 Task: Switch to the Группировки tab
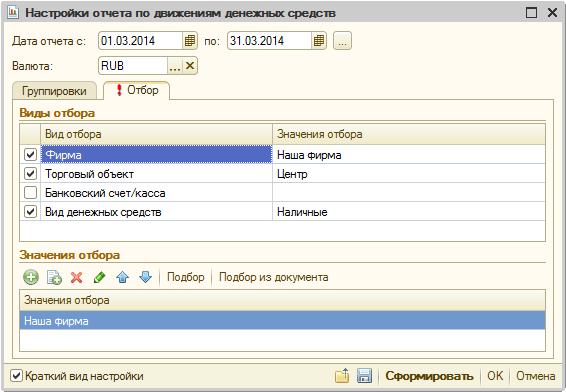tap(55, 91)
